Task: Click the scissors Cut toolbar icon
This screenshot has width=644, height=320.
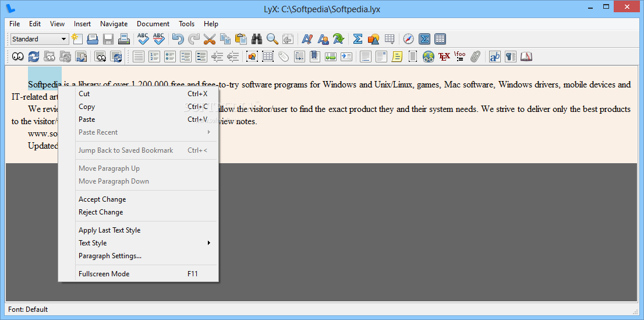Action: 210,39
